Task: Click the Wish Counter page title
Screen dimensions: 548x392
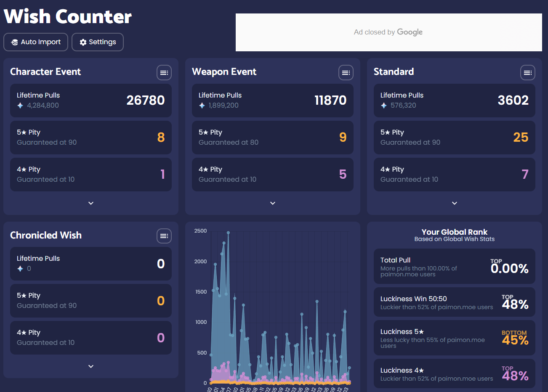Action: pos(68,17)
